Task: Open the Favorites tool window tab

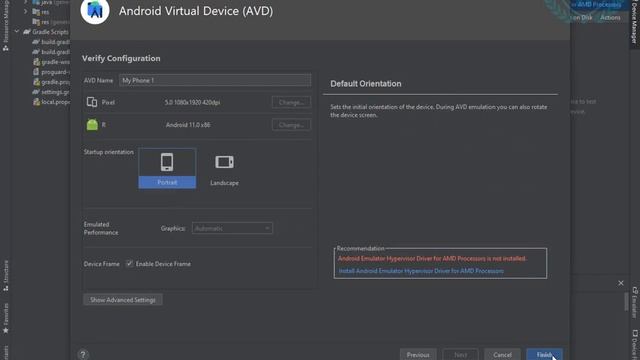Action: coord(6,318)
